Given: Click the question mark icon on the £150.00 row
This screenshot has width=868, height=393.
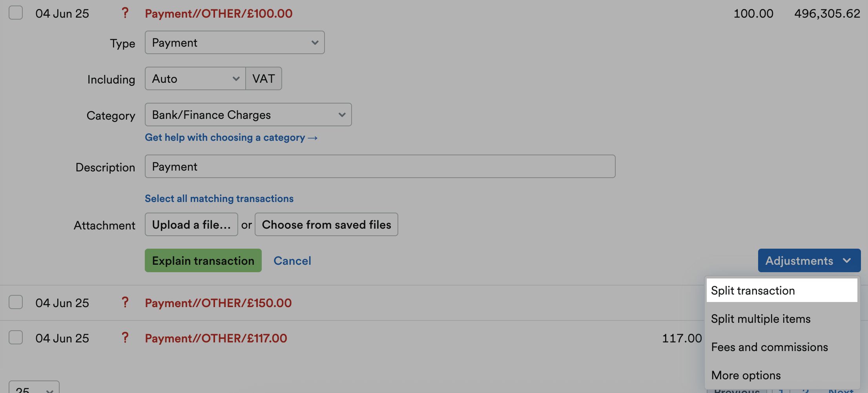Looking at the screenshot, I should coord(125,302).
